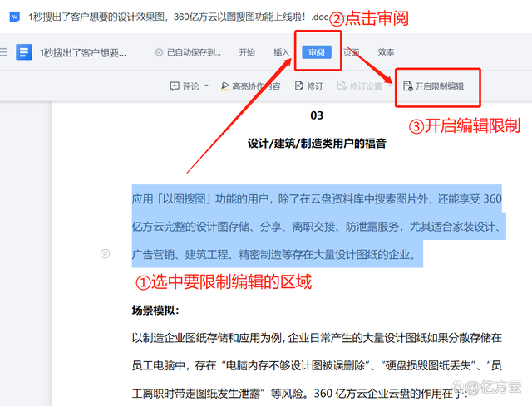Open the 修订设置 dropdown arrow
The image size is (532, 406).
[x=389, y=86]
